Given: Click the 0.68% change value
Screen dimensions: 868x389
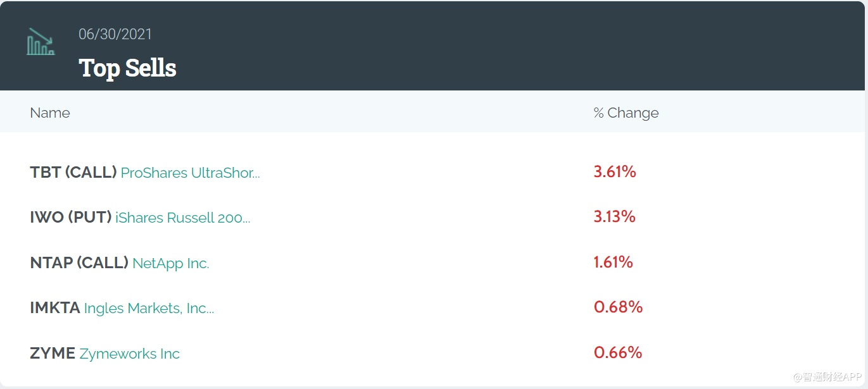Looking at the screenshot, I should 618,307.
